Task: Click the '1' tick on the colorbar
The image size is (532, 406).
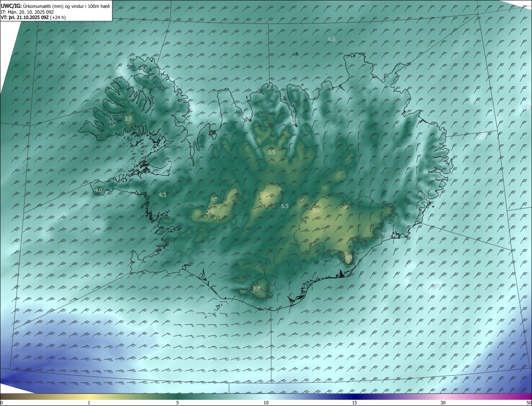Action: 89,403
